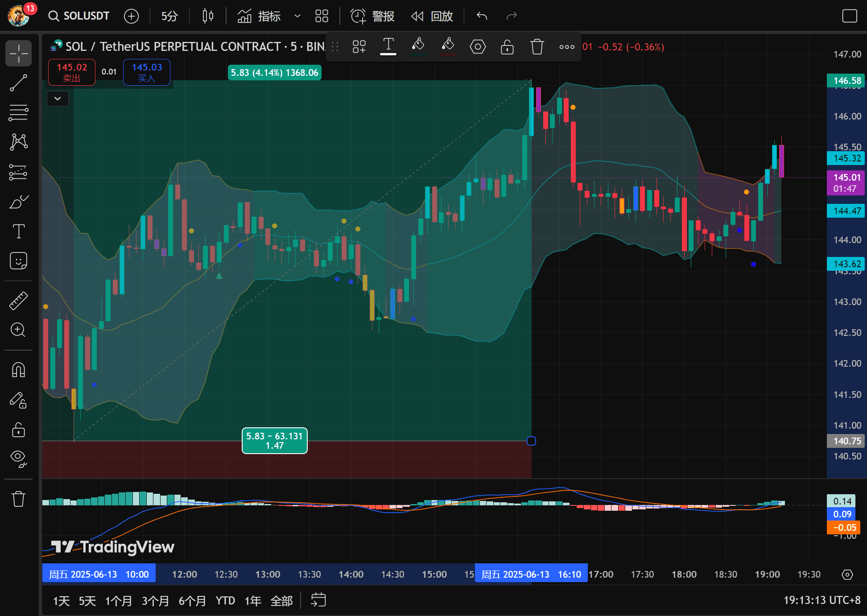Toggle magnet mode
The width and height of the screenshot is (867, 616).
click(x=19, y=370)
